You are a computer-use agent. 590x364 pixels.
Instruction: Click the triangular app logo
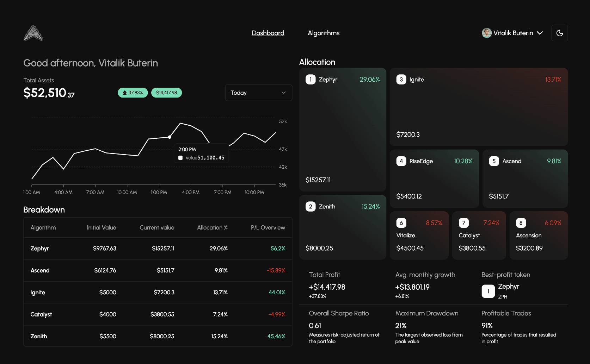click(x=33, y=33)
